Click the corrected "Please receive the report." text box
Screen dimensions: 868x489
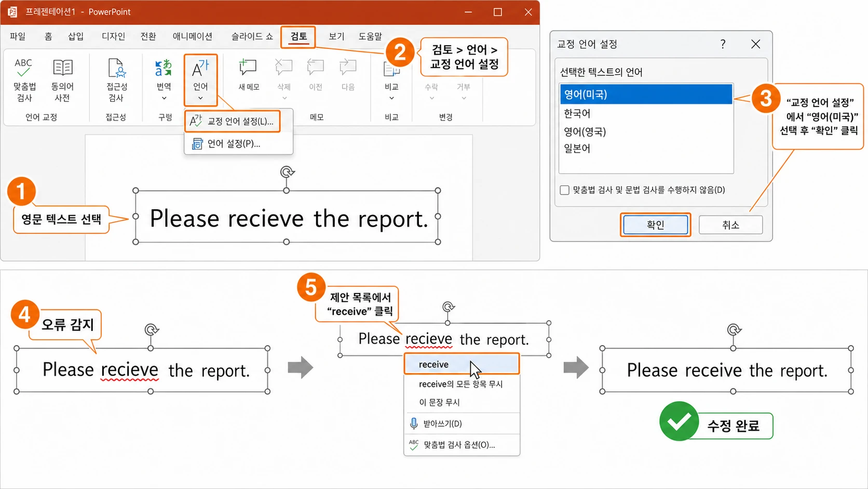(x=727, y=370)
